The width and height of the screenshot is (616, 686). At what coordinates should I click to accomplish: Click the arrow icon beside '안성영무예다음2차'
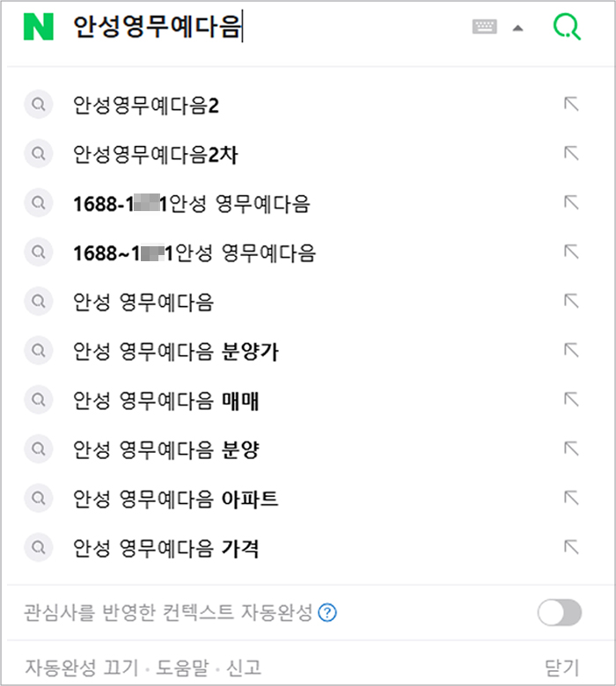571,154
